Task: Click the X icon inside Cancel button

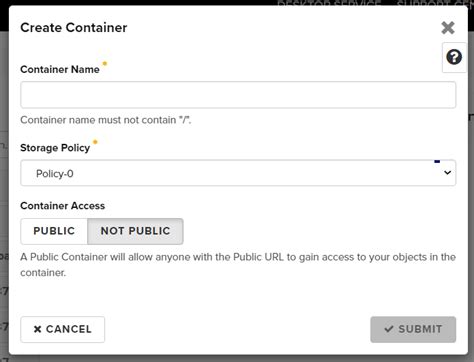Action: pos(37,329)
